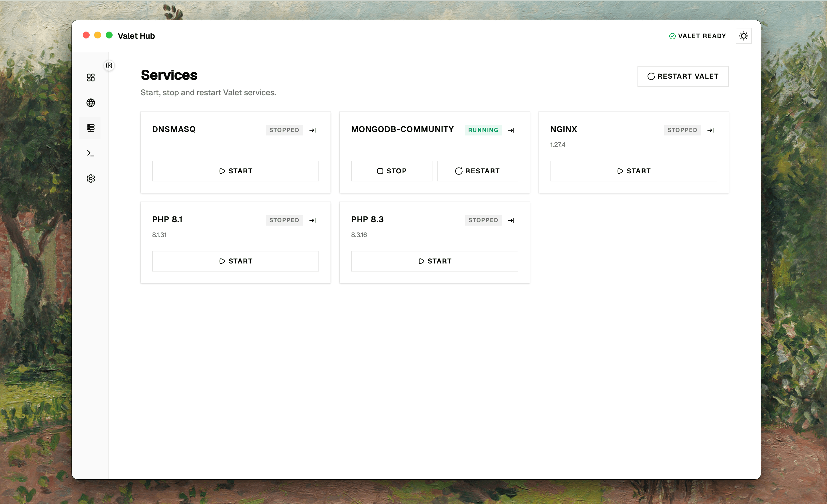Restart the MongoDB-Community service

pos(477,171)
